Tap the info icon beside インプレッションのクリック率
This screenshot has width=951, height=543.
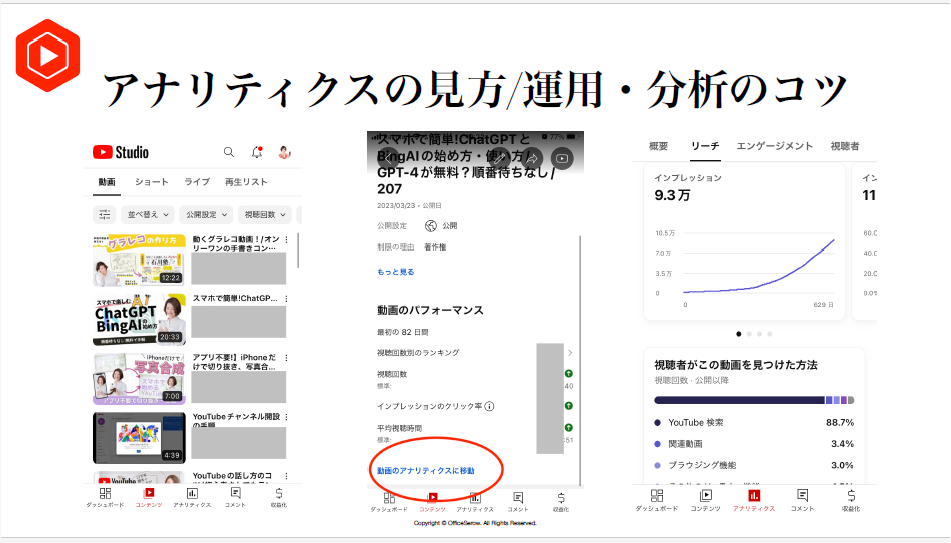click(489, 406)
